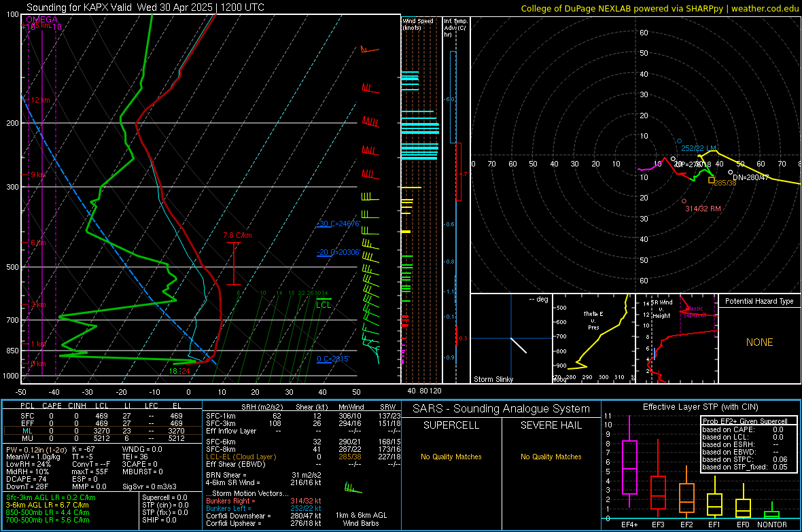The image size is (802, 532).
Task: Click the '314/32 RM' hodograph label
Action: pyautogui.click(x=703, y=209)
